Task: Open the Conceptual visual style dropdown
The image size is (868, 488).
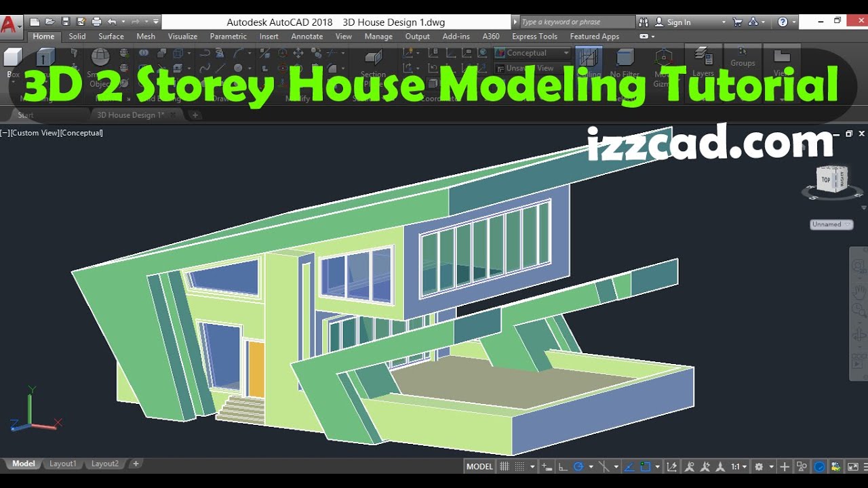Action: point(532,53)
